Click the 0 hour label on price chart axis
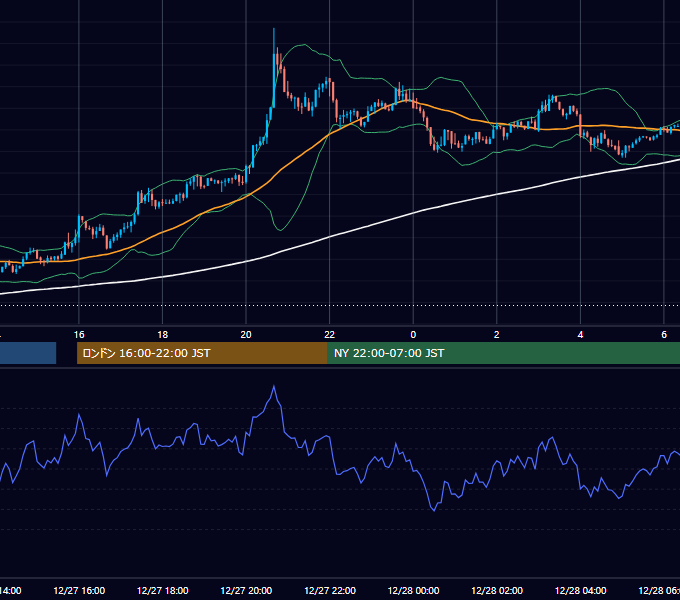 (413, 335)
